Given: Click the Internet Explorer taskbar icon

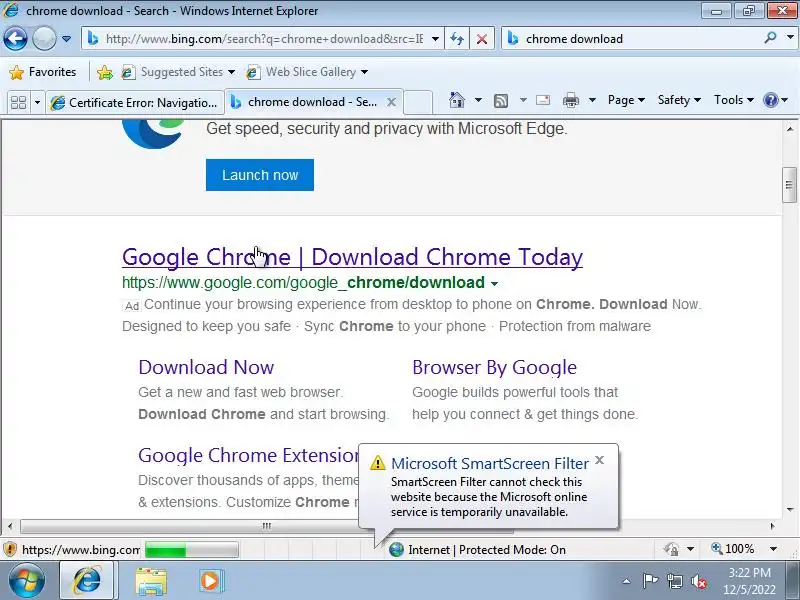Looking at the screenshot, I should pos(88,581).
